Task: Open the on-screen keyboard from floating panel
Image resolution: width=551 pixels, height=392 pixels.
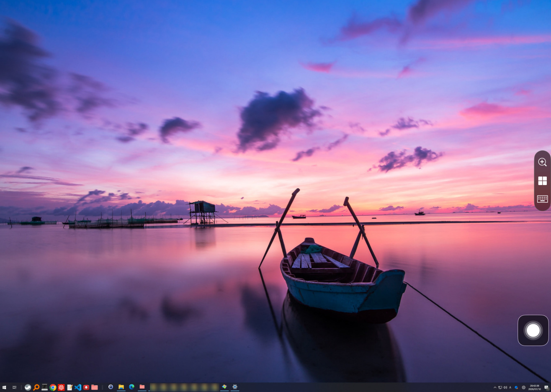Action: pyautogui.click(x=542, y=199)
